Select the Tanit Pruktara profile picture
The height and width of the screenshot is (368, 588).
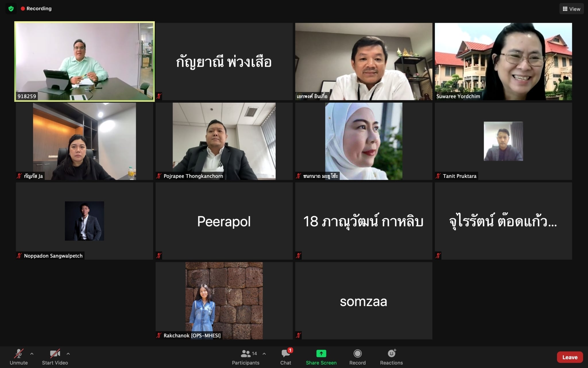pos(503,141)
